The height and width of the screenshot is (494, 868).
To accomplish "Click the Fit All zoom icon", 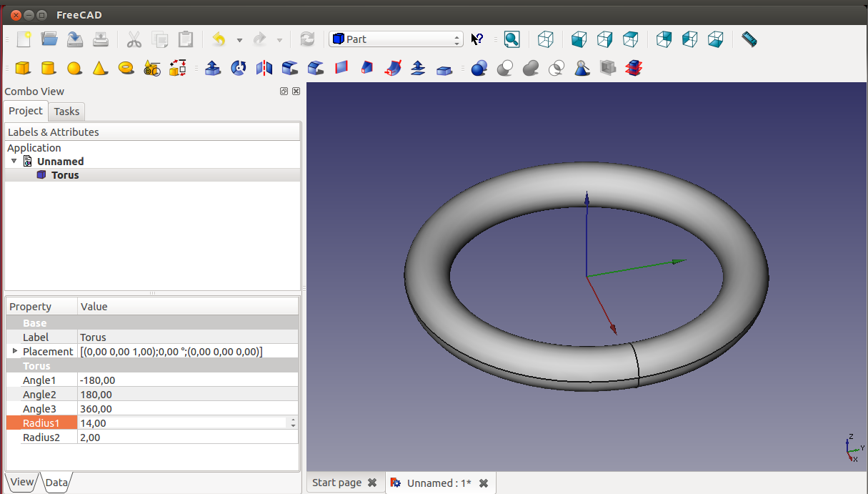I will 512,39.
